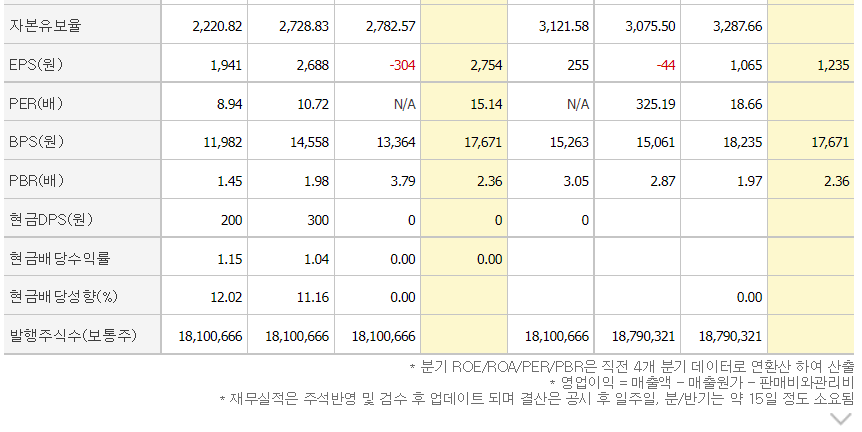The height and width of the screenshot is (432, 862).
Task: Click the EPS value 2,688
Action: pyautogui.click(x=313, y=65)
